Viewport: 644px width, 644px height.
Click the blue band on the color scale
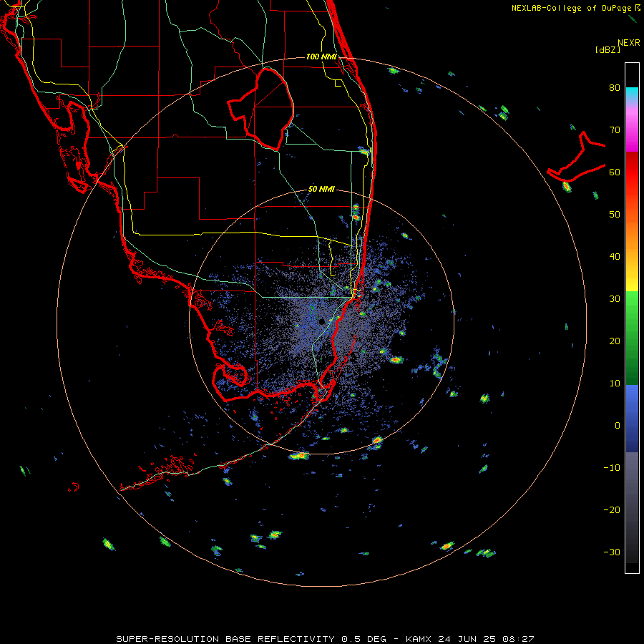coord(632,419)
